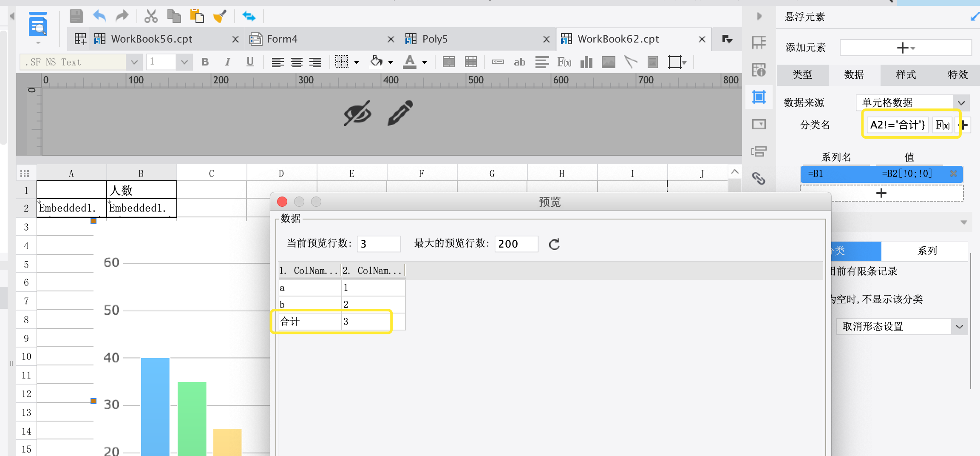Open the font size dropdown
This screenshot has width=980, height=456.
click(184, 62)
